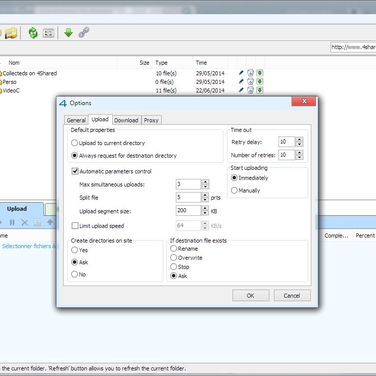This screenshot has height=376, width=376.
Task: Switch to the Download tab in Options
Action: point(126,120)
